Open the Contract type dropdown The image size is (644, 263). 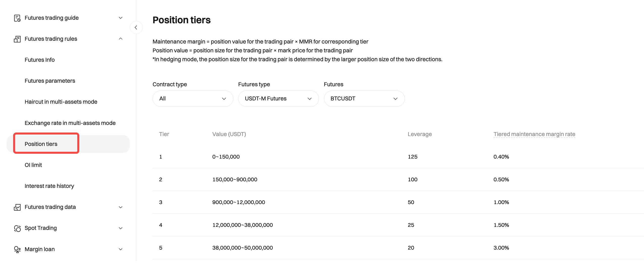[x=193, y=99]
